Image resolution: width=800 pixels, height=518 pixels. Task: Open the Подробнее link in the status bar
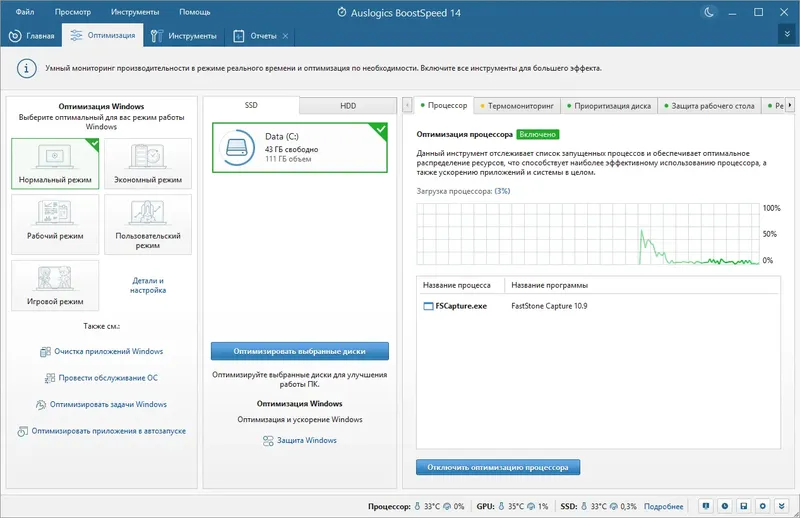click(x=663, y=506)
